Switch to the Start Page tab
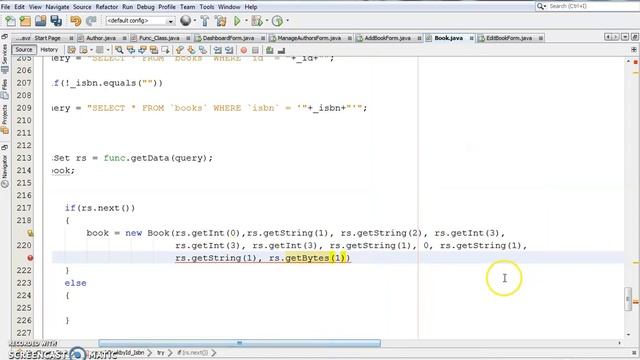The width and height of the screenshot is (640, 360). point(47,38)
